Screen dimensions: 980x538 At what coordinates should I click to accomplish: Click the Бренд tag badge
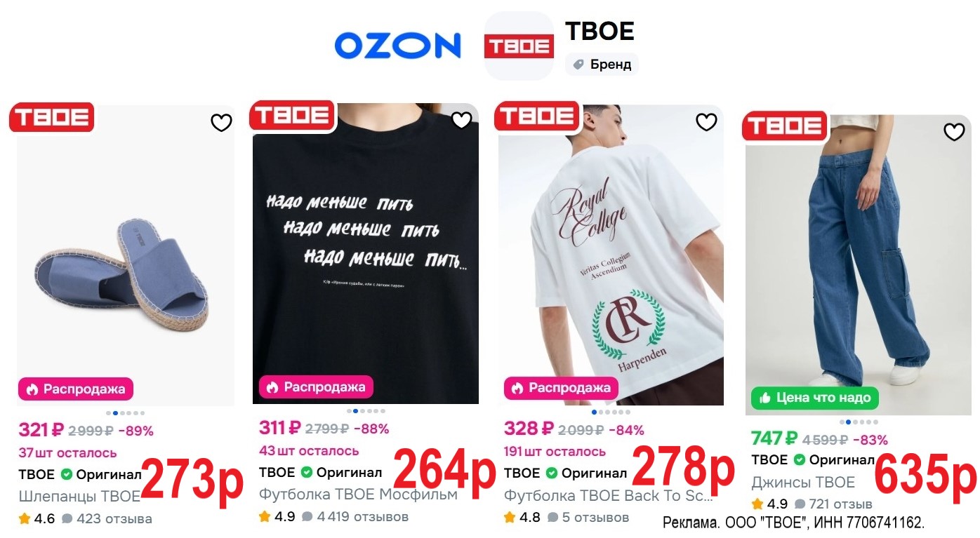point(602,65)
